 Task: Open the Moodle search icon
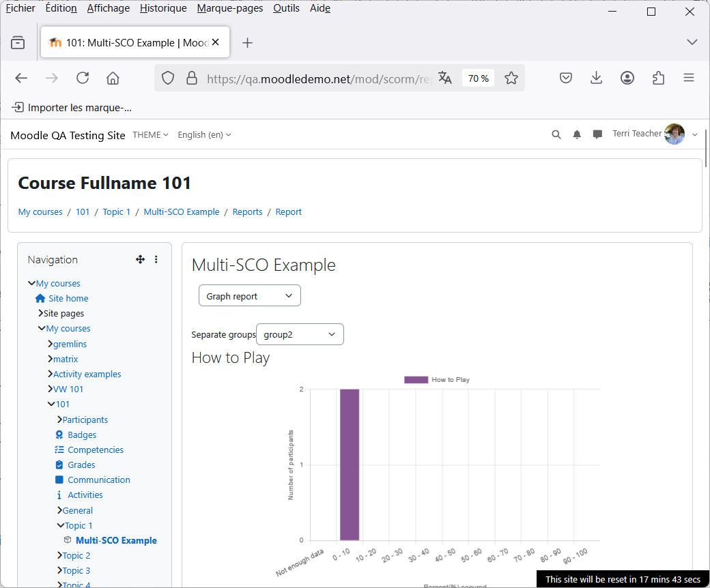pos(556,134)
